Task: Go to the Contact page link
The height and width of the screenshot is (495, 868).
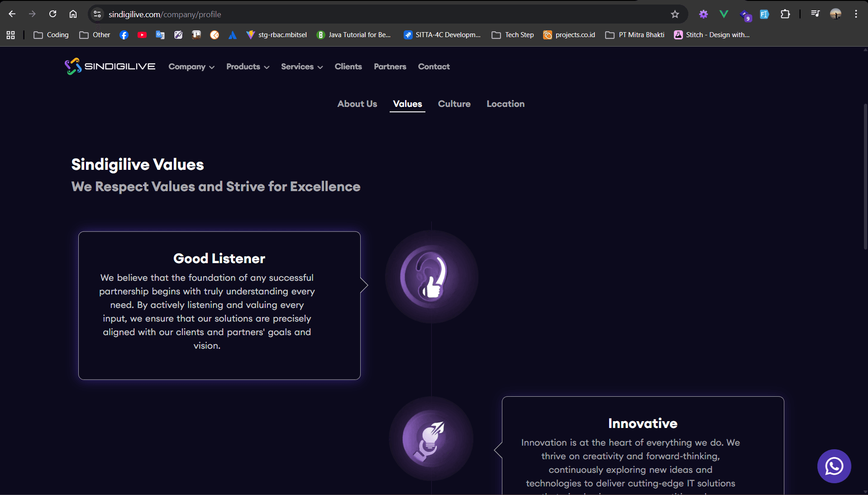Action: click(x=434, y=67)
